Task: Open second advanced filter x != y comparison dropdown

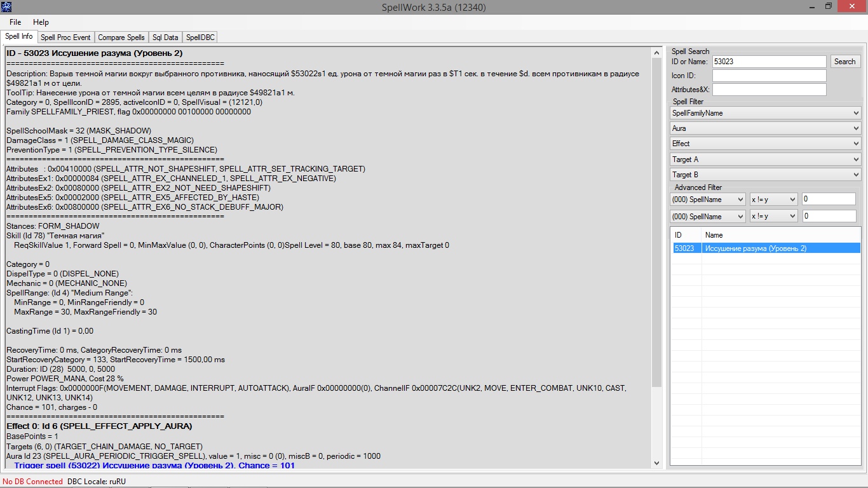Action: click(773, 217)
